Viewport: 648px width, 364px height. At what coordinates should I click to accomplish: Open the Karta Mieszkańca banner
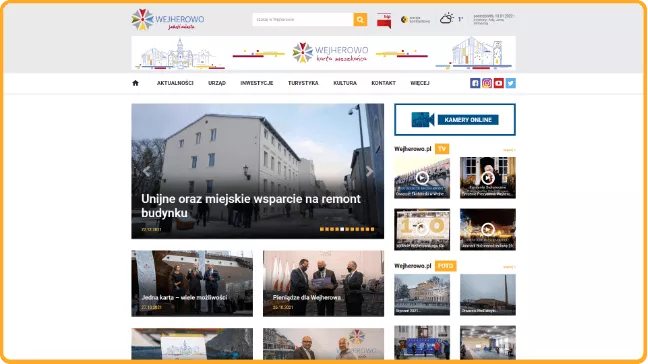(324, 53)
